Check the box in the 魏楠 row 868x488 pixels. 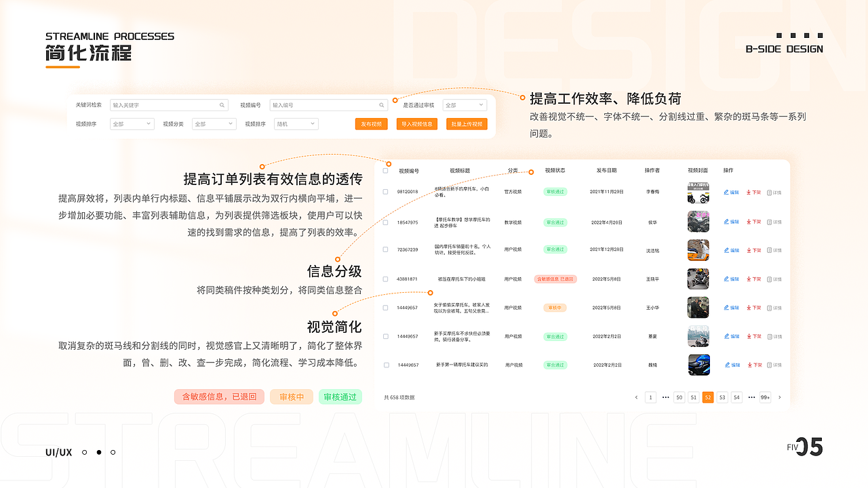point(386,365)
